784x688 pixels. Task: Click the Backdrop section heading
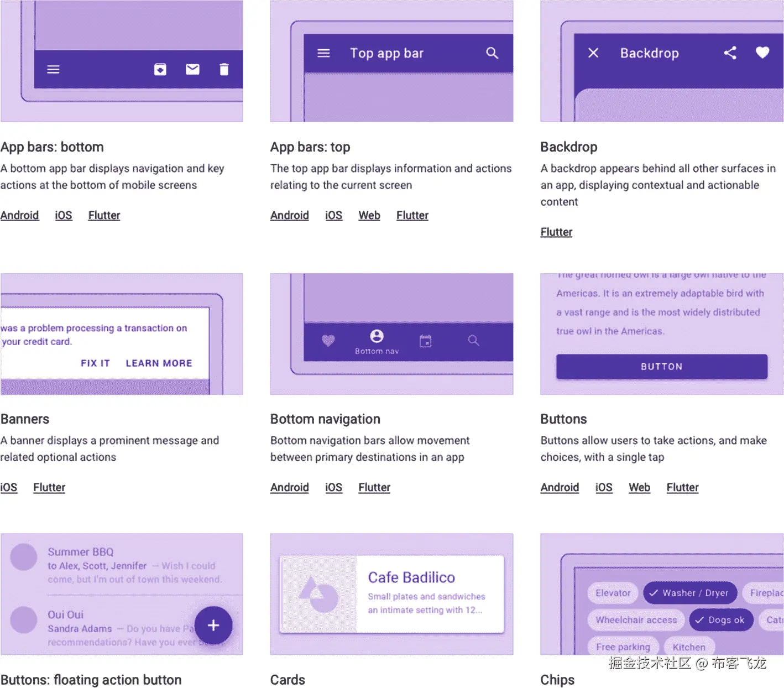pyautogui.click(x=569, y=147)
